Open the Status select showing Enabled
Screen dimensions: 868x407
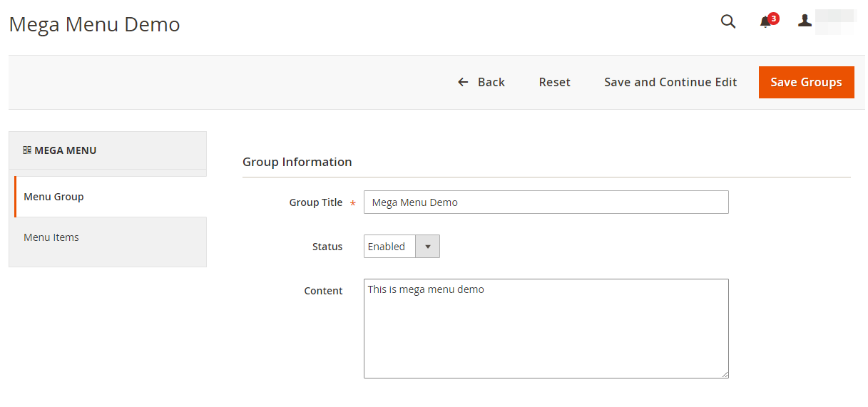[389, 247]
